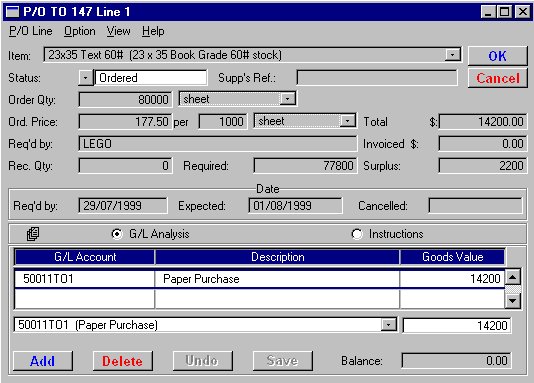Click the grid scrollbar down arrow
This screenshot has height=383, width=534.
pyautogui.click(x=513, y=301)
